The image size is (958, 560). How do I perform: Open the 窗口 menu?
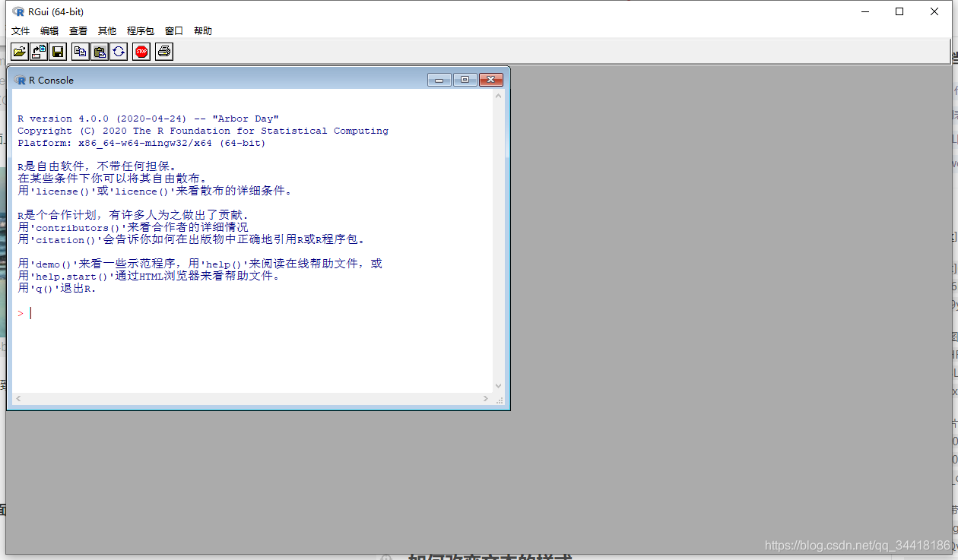(x=174, y=31)
